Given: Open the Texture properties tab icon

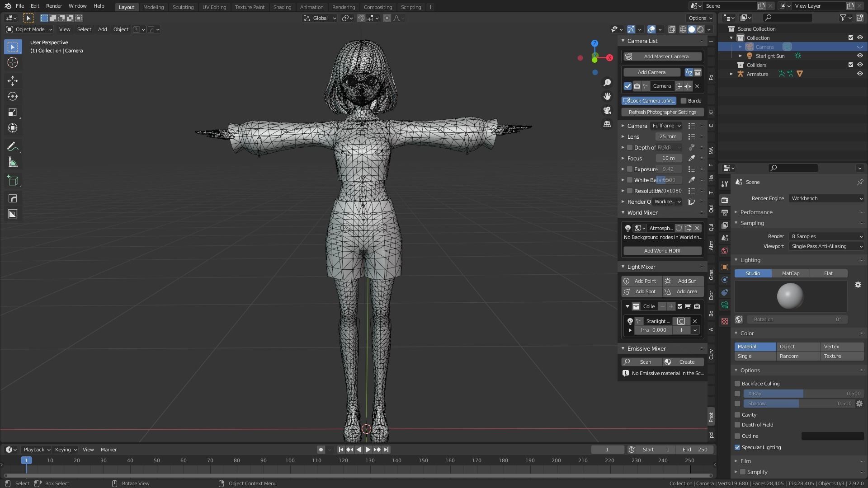Looking at the screenshot, I should tap(725, 321).
